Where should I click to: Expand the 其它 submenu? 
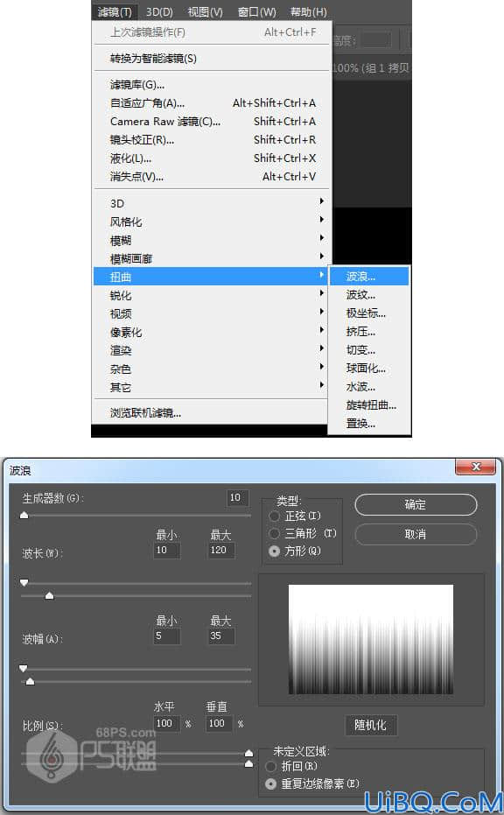click(x=212, y=387)
